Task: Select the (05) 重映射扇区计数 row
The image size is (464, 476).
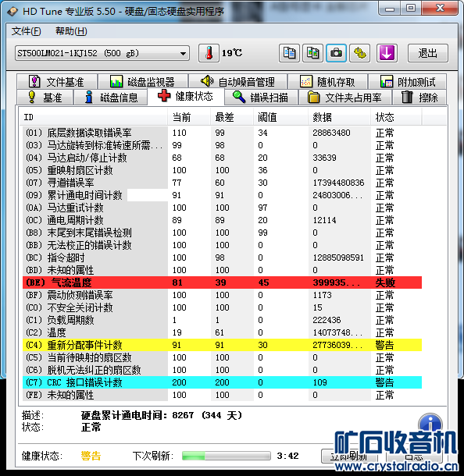Action: coord(222,170)
